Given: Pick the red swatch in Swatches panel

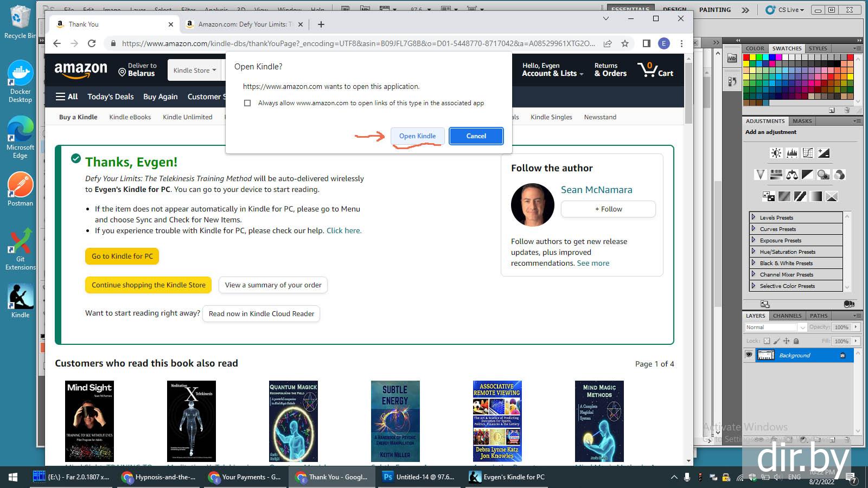Looking at the screenshot, I should click(746, 57).
